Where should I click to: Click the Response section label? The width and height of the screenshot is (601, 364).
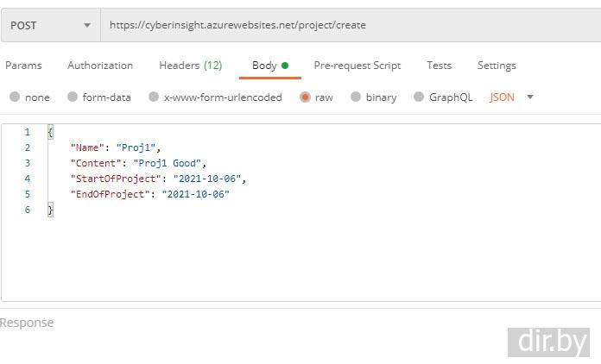pyautogui.click(x=27, y=323)
